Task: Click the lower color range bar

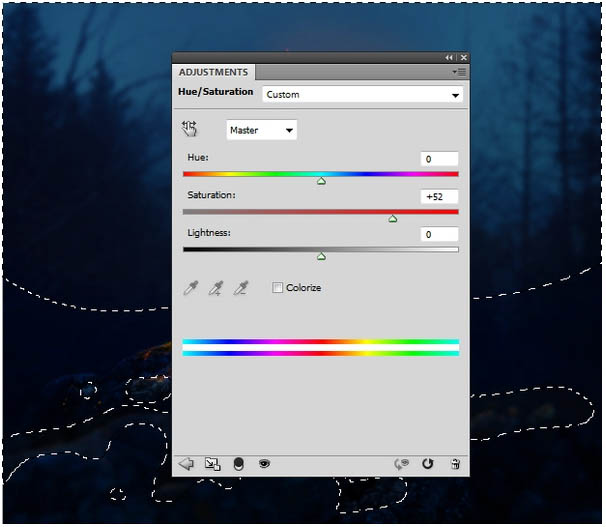Action: [321, 354]
